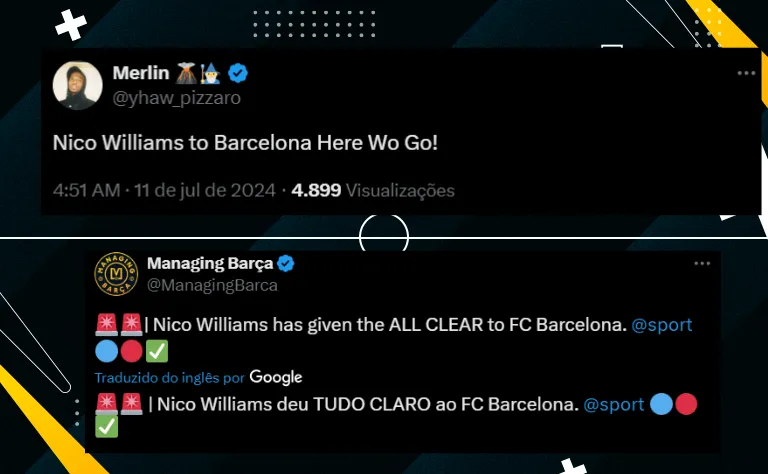Follow the @sport mention in translated tweet
The image size is (768, 474).
[x=614, y=404]
